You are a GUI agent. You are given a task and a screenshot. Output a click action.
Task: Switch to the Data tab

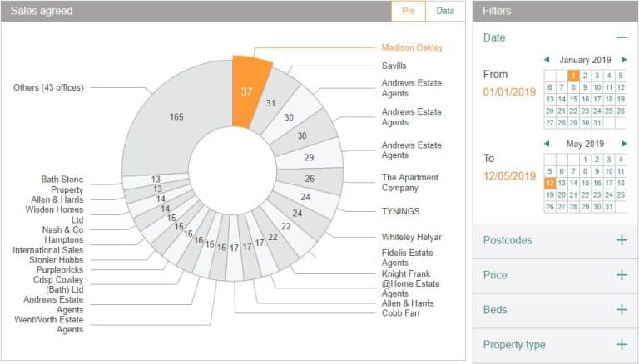[x=445, y=11]
